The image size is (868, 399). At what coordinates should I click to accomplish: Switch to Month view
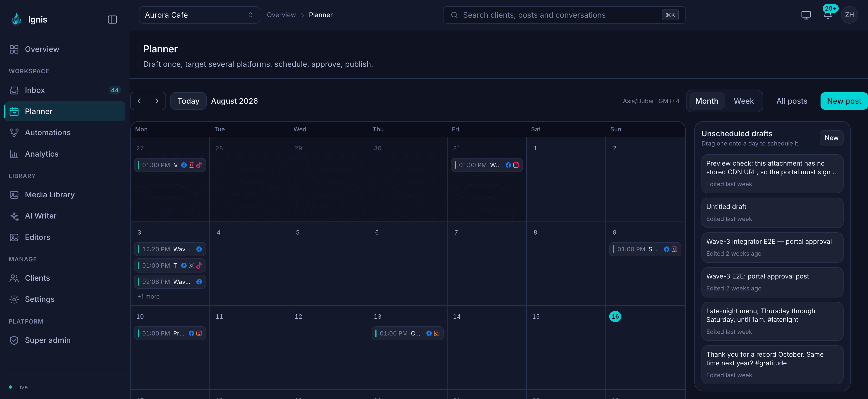707,101
